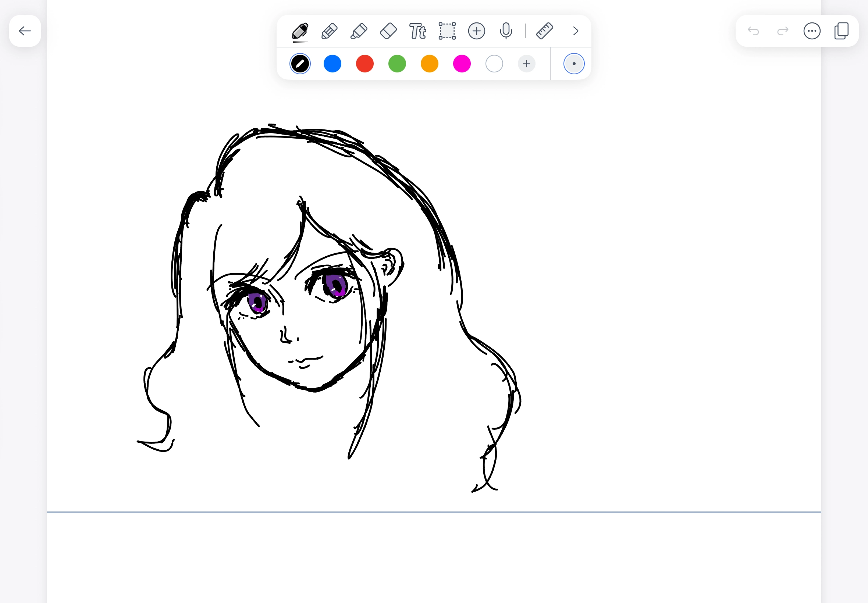Image resolution: width=868 pixels, height=603 pixels.
Task: Select the lasso selection tool
Action: (447, 31)
